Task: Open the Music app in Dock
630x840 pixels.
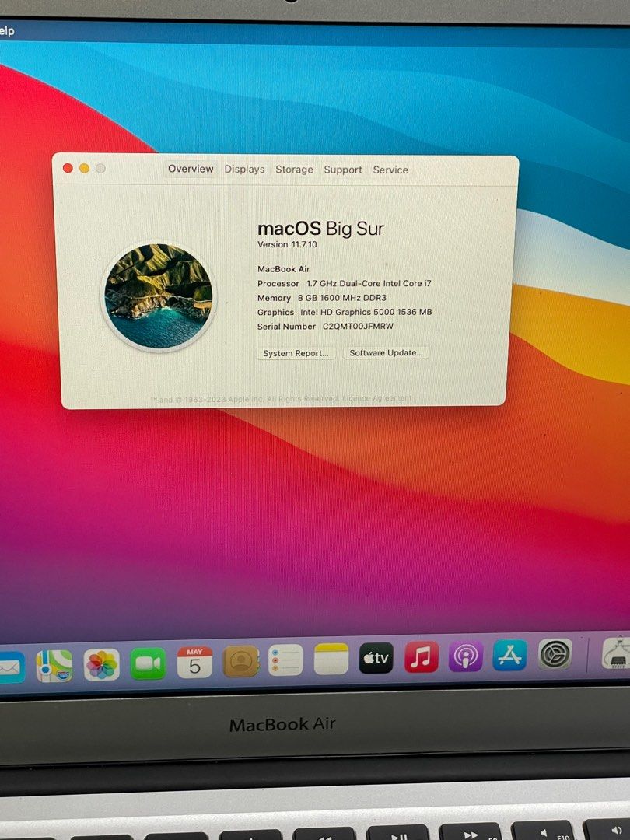Action: pos(421,656)
